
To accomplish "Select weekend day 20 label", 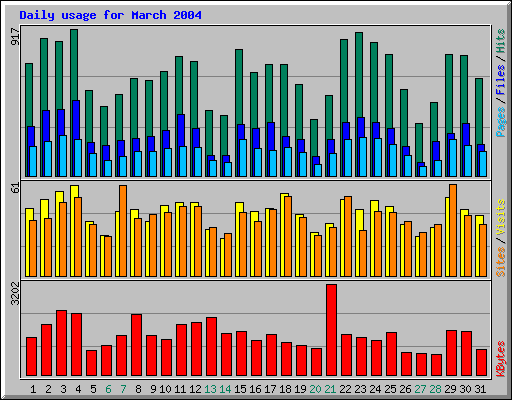I will coord(315,389).
